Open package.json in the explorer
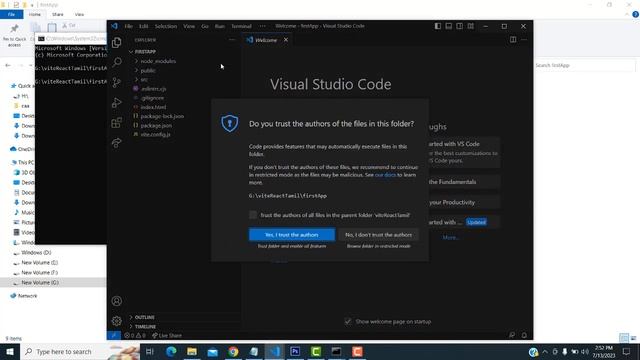Screen dimensions: 640x360 [x=156, y=125]
